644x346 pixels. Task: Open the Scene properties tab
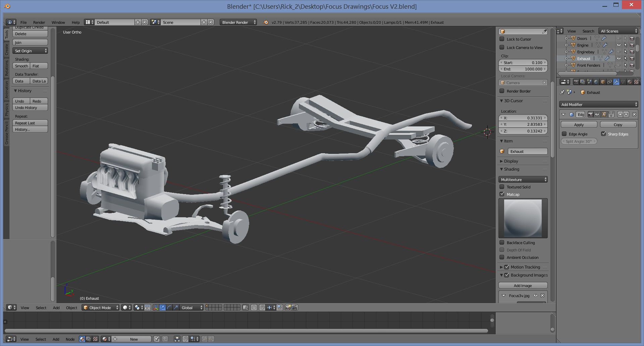(589, 82)
